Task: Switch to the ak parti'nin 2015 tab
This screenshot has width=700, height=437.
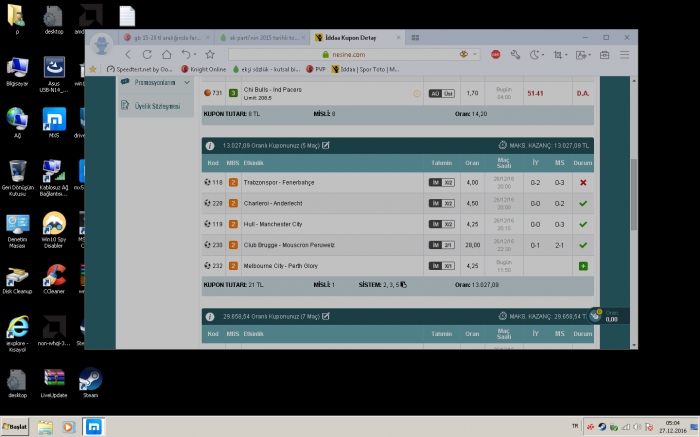Action: tap(262, 37)
